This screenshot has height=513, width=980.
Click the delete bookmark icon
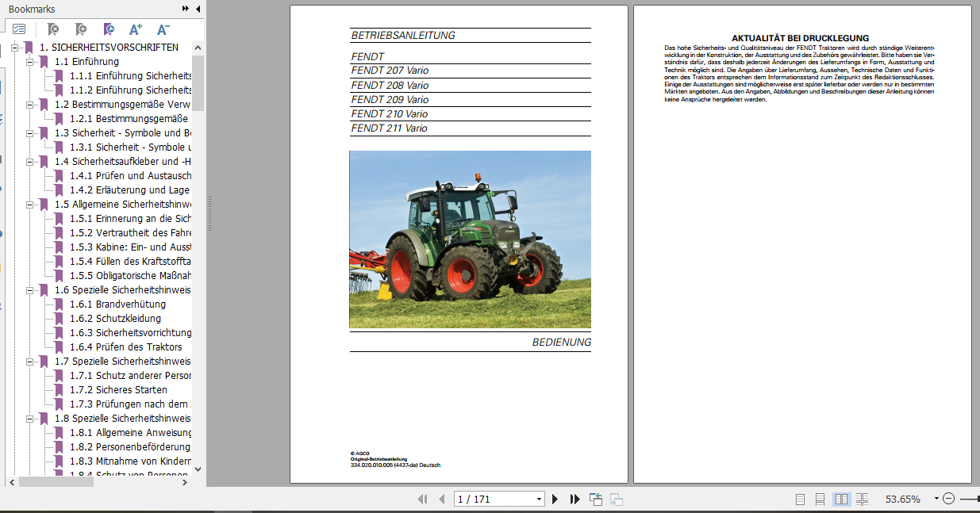pyautogui.click(x=53, y=29)
